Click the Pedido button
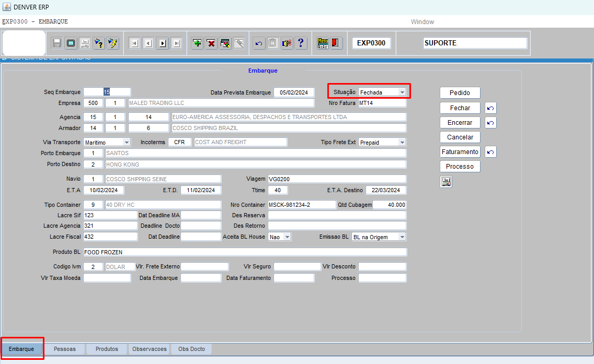This screenshot has height=364, width=594. click(x=460, y=93)
